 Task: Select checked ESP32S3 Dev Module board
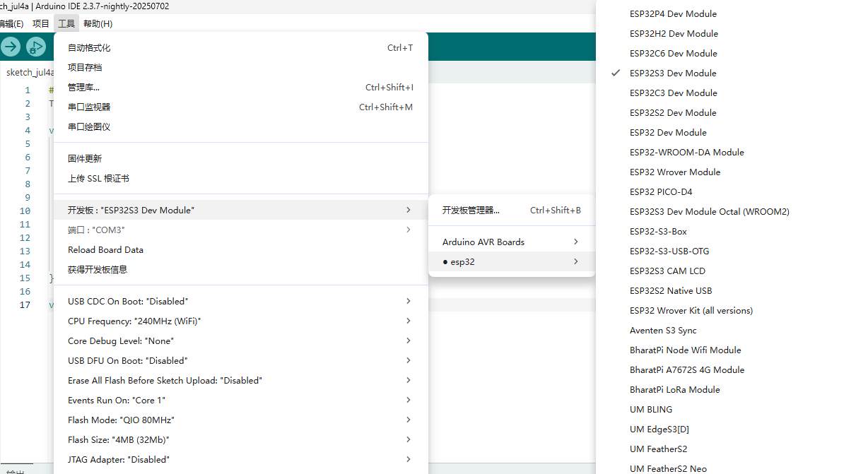tap(732, 73)
